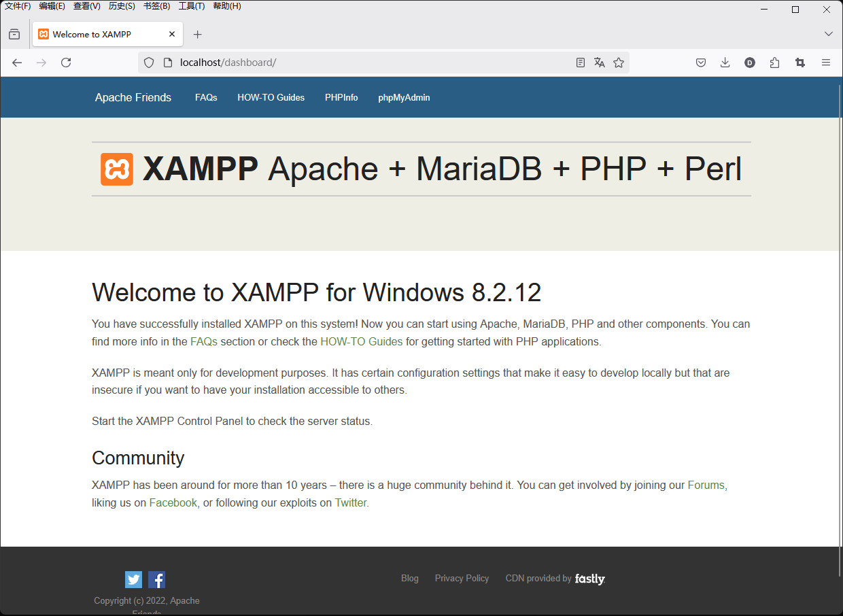Open the 工具 menu
This screenshot has width=843, height=616.
(x=191, y=6)
